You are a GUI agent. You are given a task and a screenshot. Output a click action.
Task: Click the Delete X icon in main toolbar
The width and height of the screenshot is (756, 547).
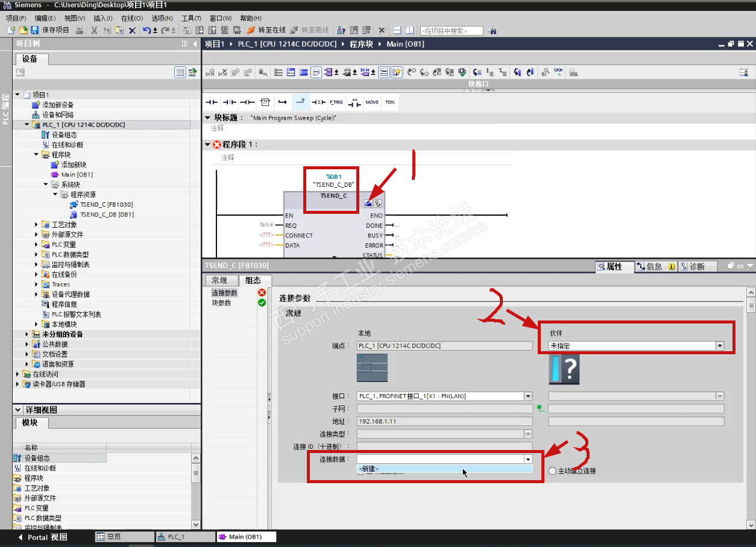pos(132,30)
